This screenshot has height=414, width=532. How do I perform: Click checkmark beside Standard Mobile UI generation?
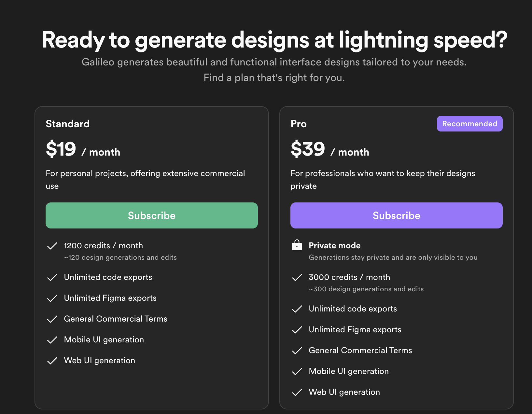52,340
